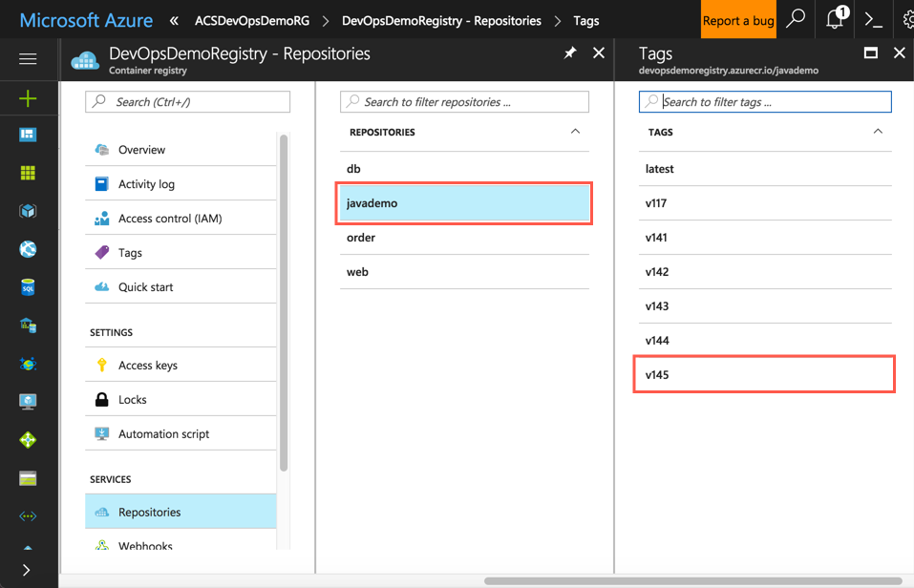
Task: Open SQL databases from the sidebar
Action: tap(27, 287)
